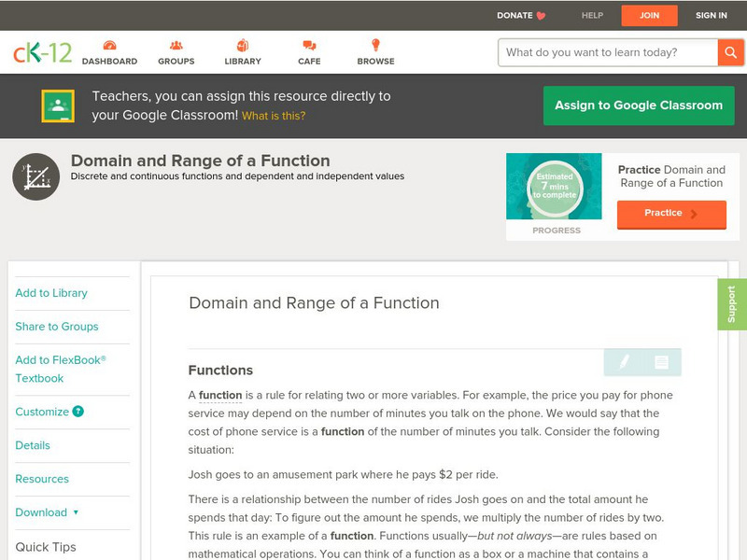Click the 'Quick Tips' heading
Viewport: 747px width, 560px height.
pyautogui.click(x=46, y=547)
